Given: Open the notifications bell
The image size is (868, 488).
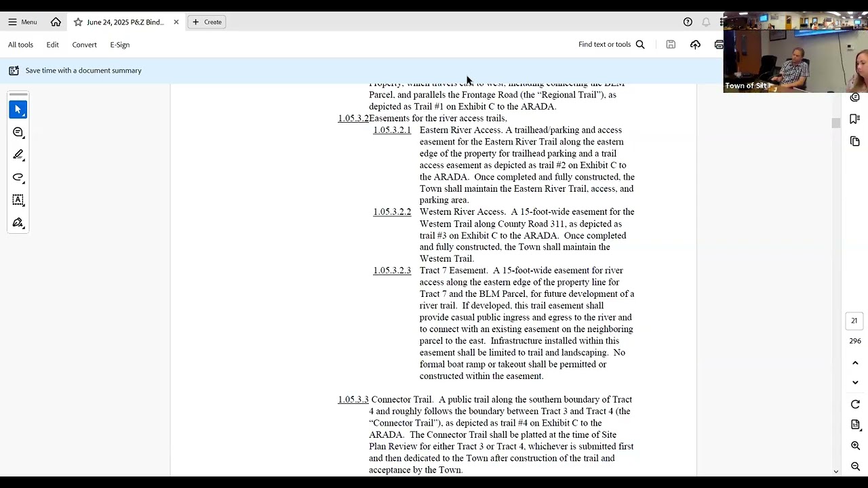Looking at the screenshot, I should pyautogui.click(x=706, y=22).
